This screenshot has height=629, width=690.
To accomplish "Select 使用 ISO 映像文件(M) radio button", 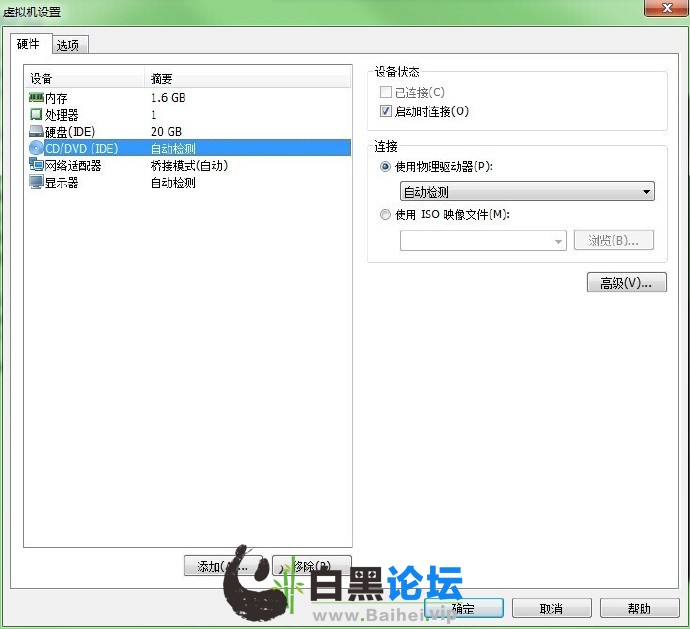I will [385, 214].
